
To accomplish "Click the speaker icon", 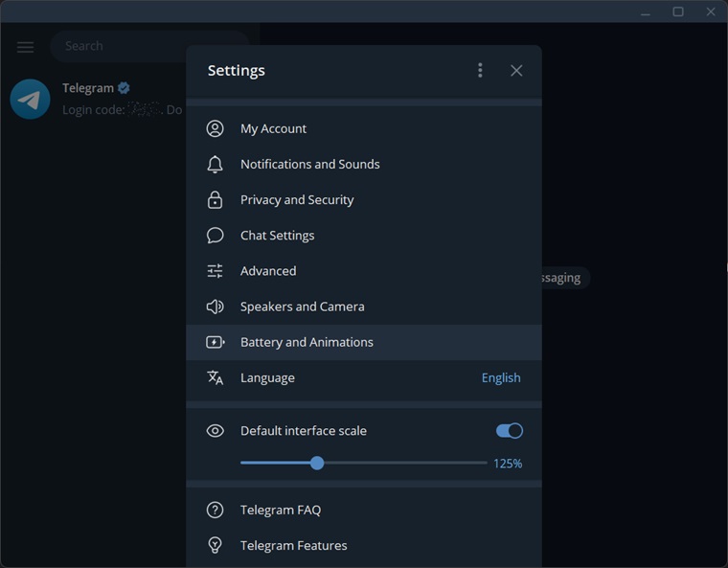I will 215,307.
